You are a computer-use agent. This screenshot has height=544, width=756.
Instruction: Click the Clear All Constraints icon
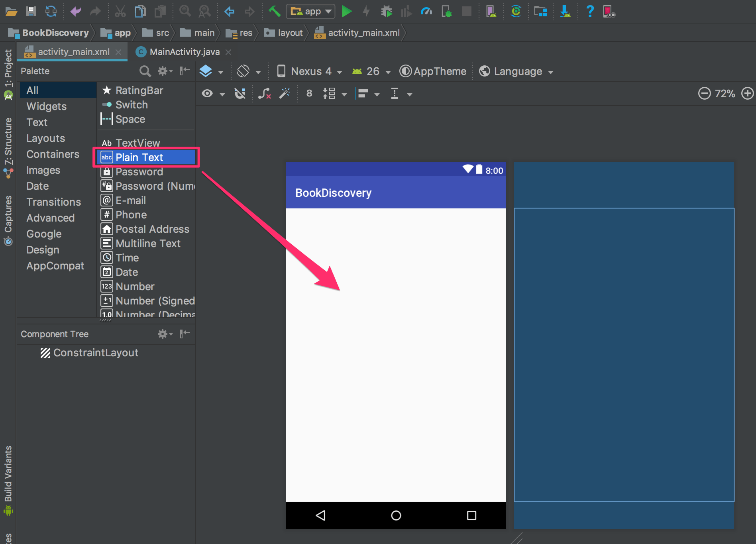tap(264, 94)
